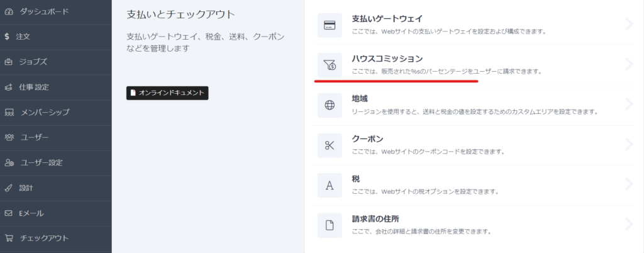644x253 pixels.
Task: Click the scissors icon for クーポン
Action: coord(330,145)
